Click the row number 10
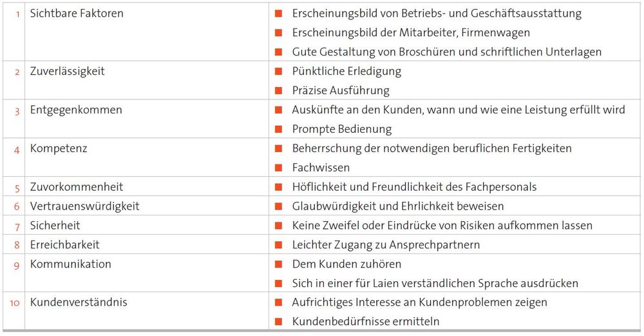 pos(15,303)
